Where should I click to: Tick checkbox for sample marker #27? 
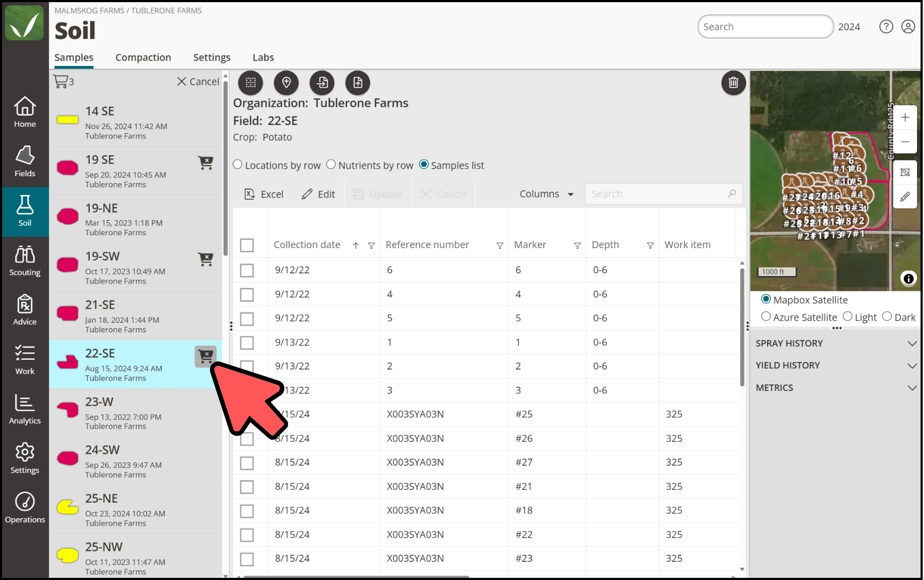click(247, 463)
